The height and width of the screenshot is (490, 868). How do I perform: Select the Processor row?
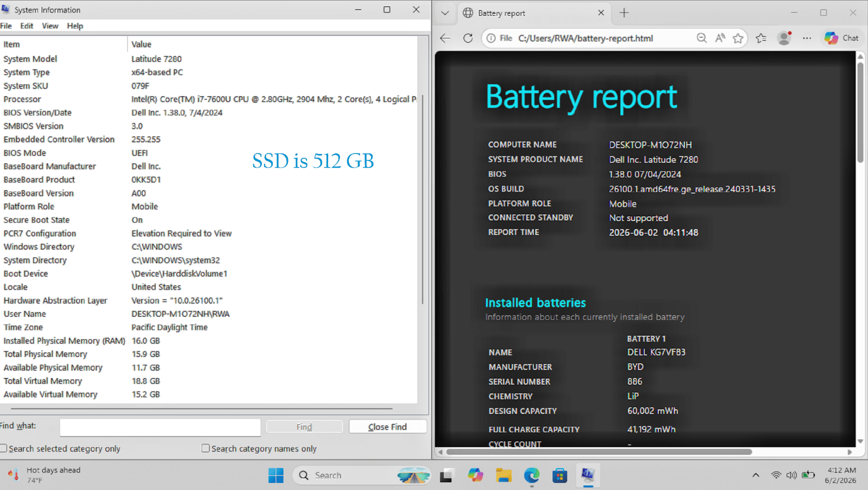(209, 99)
